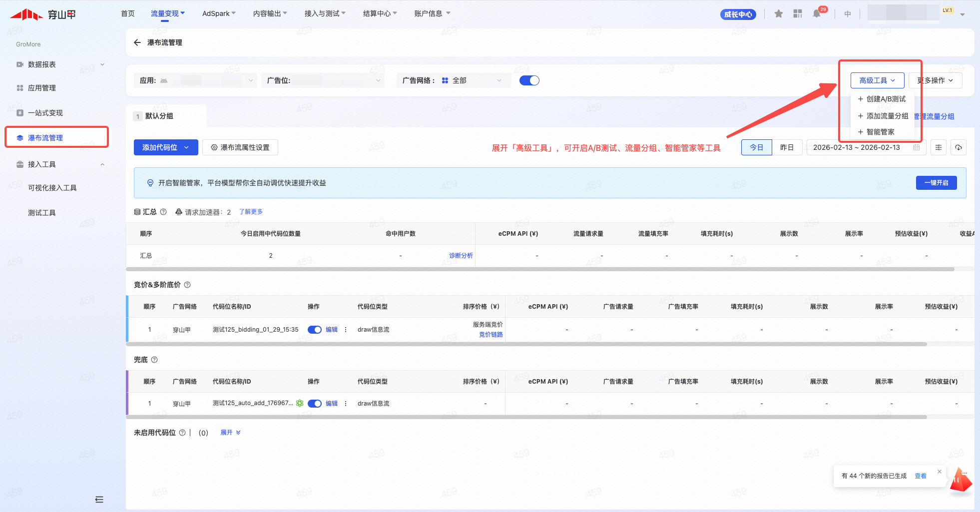Click the column settings icon beside date range
The image size is (980, 512).
[x=939, y=147]
